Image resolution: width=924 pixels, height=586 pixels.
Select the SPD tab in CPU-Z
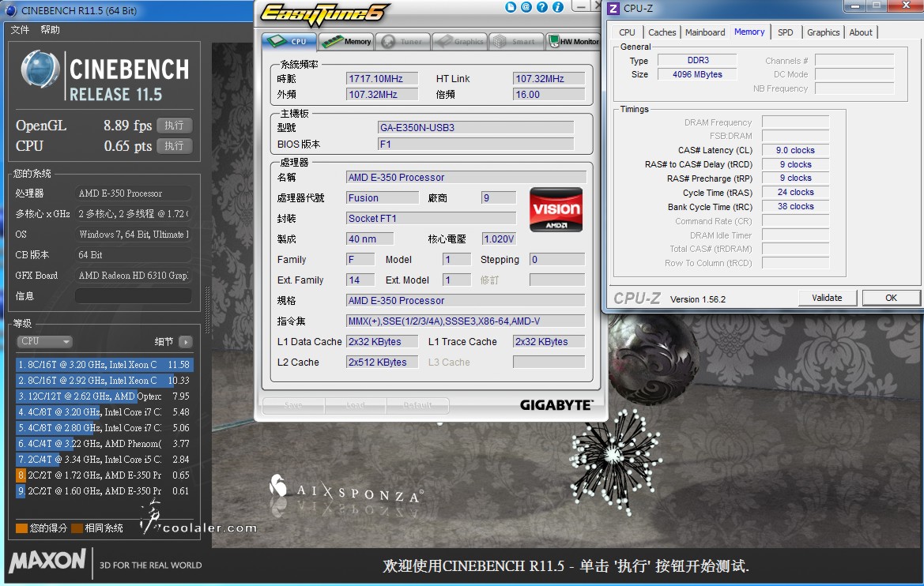point(786,32)
